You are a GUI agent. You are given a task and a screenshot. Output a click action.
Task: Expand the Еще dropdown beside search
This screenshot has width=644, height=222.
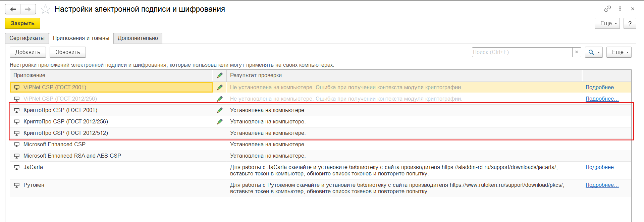pyautogui.click(x=619, y=52)
